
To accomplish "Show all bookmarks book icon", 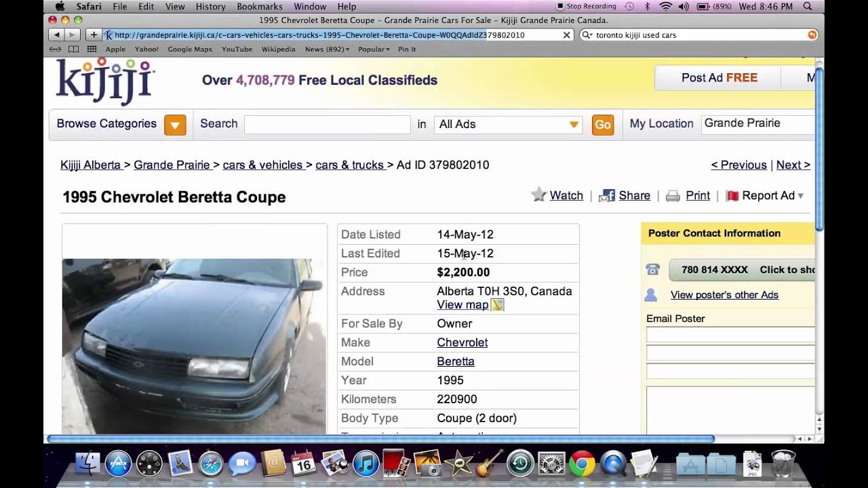I will point(73,49).
